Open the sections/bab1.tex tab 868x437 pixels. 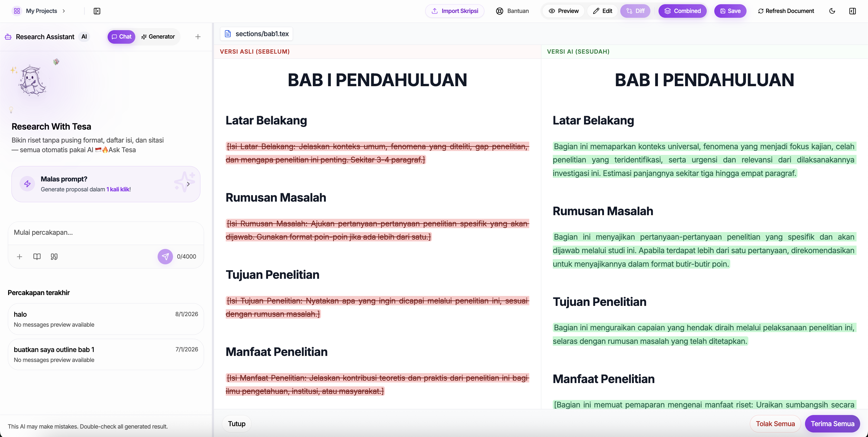pyautogui.click(x=256, y=34)
